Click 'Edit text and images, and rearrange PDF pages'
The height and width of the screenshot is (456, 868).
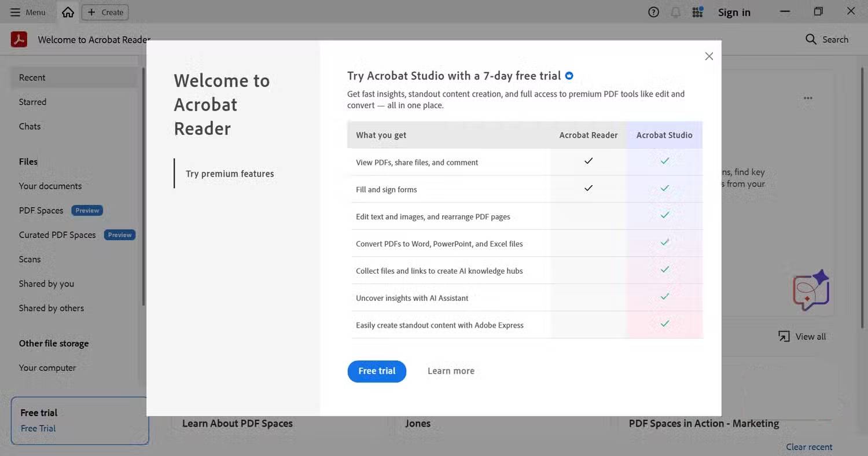point(433,216)
